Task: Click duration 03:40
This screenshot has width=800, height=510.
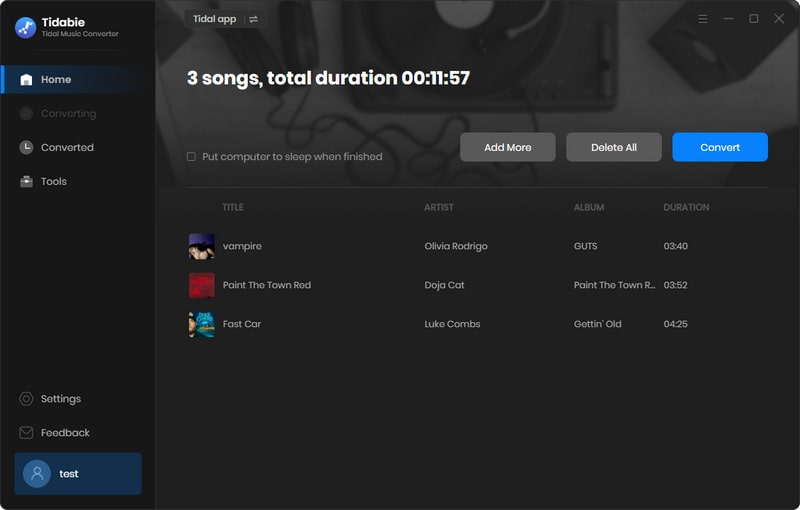Action: 676,246
